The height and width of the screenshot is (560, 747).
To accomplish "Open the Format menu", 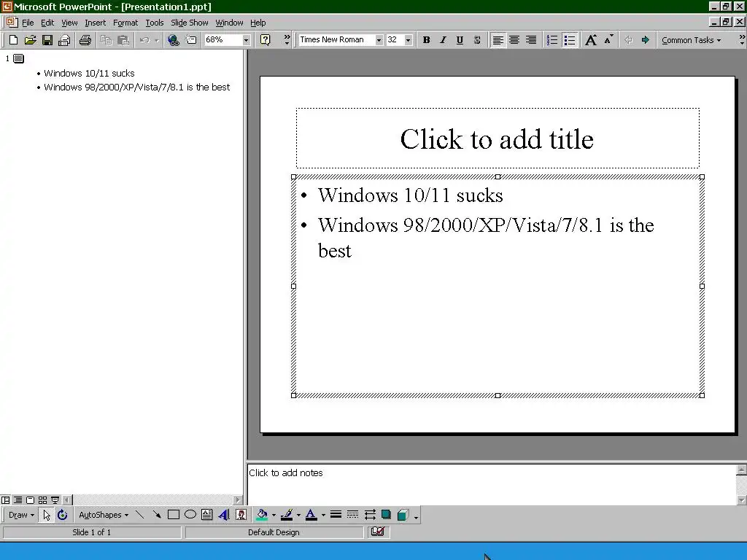I will [x=125, y=23].
